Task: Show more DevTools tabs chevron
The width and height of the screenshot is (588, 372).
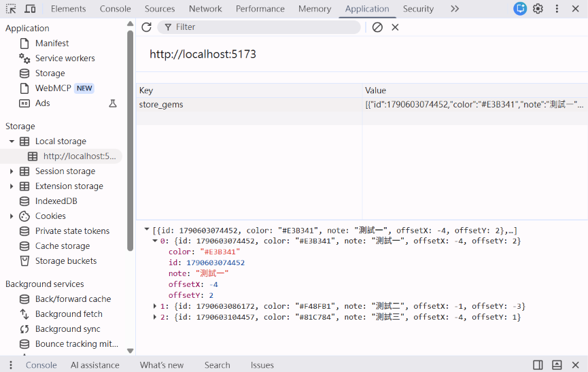Action: tap(455, 9)
